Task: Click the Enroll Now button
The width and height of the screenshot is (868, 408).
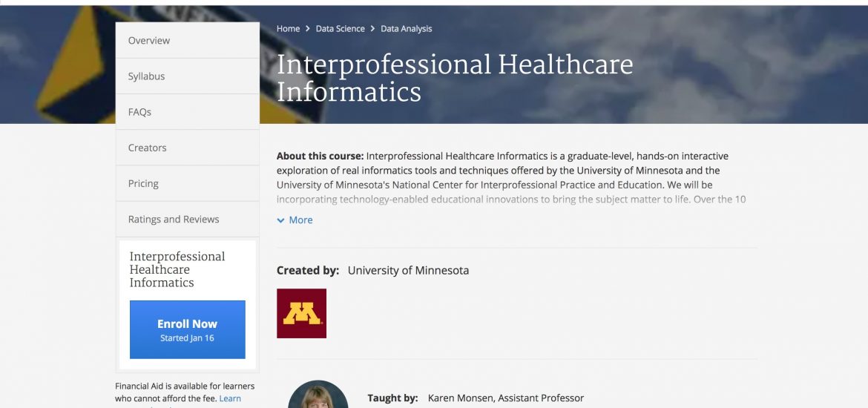Action: pyautogui.click(x=187, y=329)
